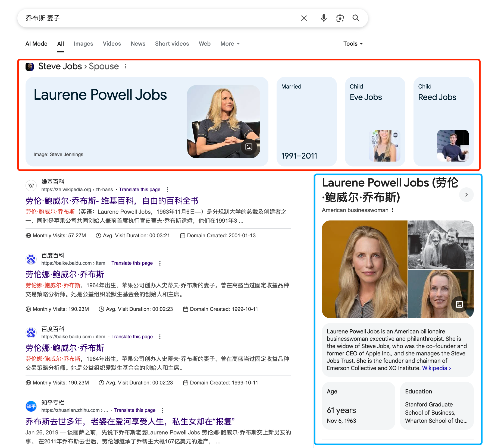Expand knowledge panel with right chevron
Viewport: 495px width, 448px height.
466,195
